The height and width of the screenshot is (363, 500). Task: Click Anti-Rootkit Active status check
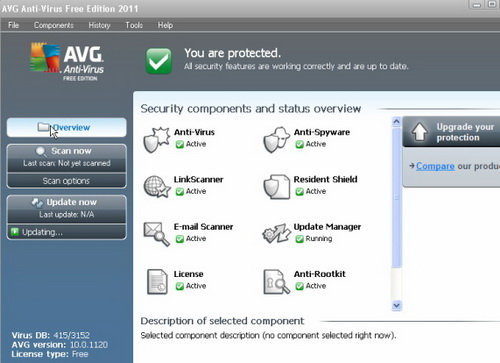(x=299, y=286)
